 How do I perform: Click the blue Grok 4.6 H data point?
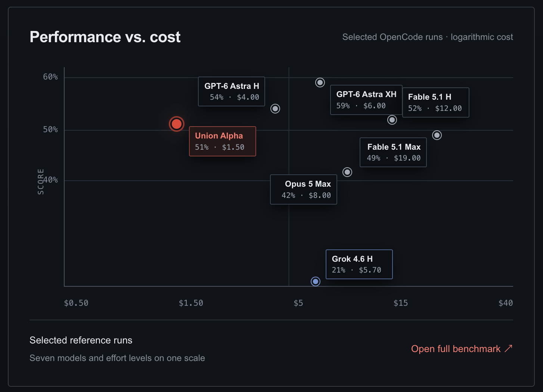tap(316, 281)
